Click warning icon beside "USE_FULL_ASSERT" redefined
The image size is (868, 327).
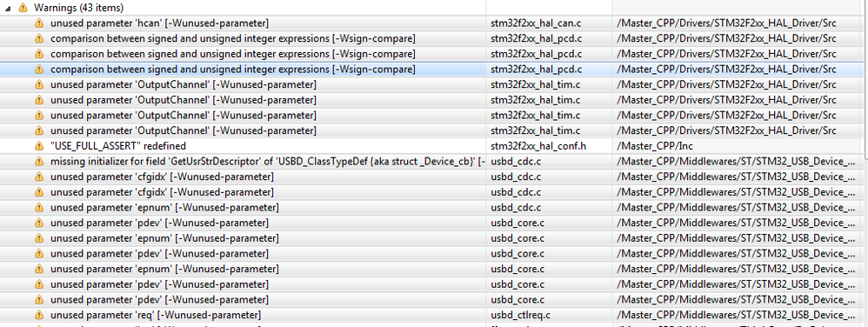pyautogui.click(x=39, y=146)
